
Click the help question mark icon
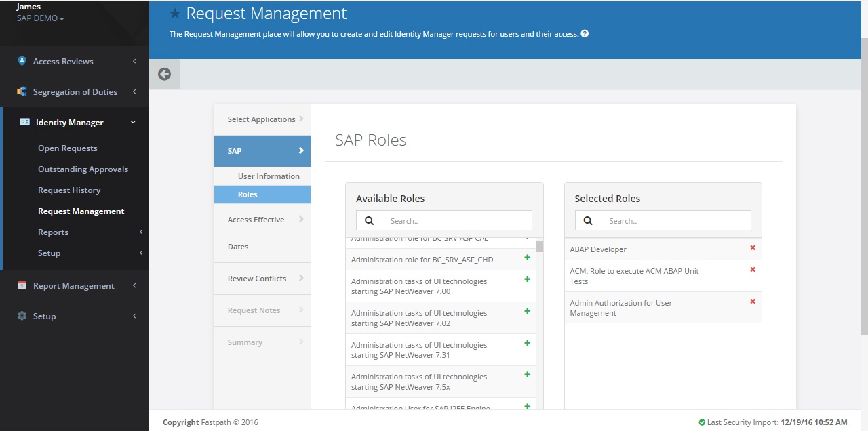coord(585,34)
